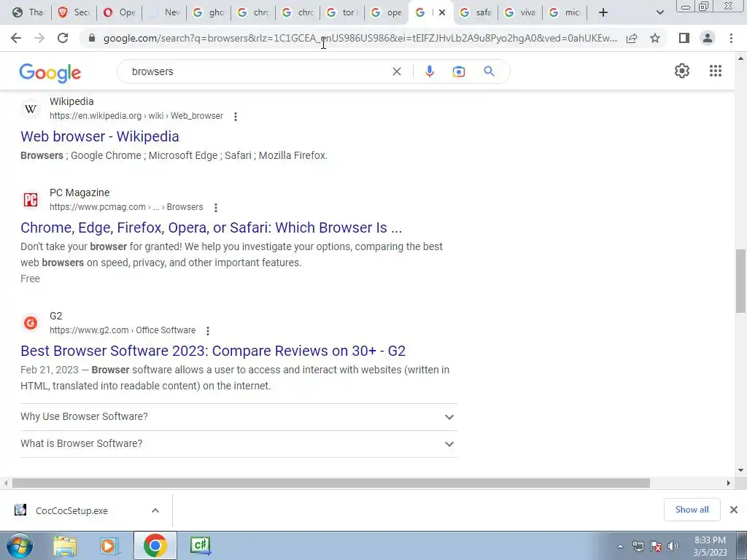This screenshot has width=747, height=560.
Task: Switch to the viva search tab
Action: (x=520, y=12)
